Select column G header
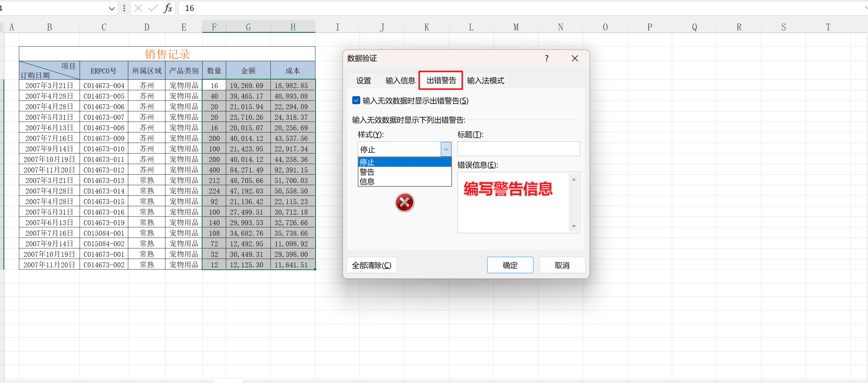 click(248, 27)
